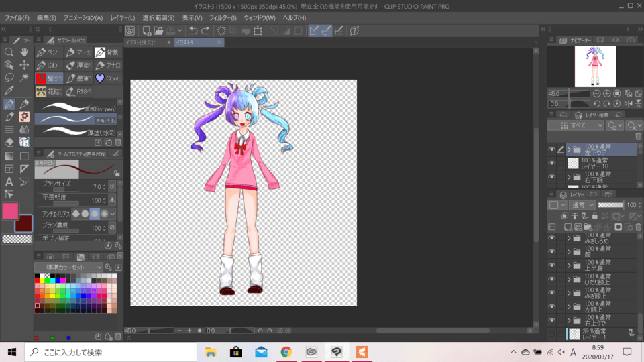This screenshot has width=644, height=362.
Task: Expand the 右上うで layer folder
Action: pyautogui.click(x=570, y=320)
